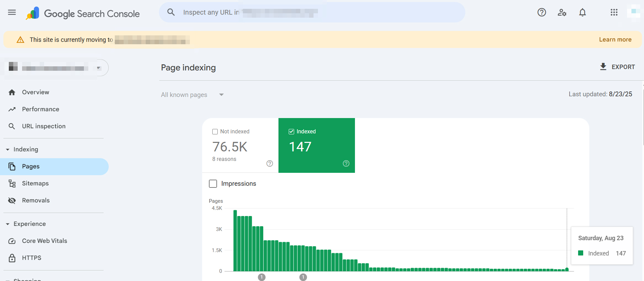The width and height of the screenshot is (644, 281).
Task: Go to Sitemaps in sidebar
Action: [35, 183]
